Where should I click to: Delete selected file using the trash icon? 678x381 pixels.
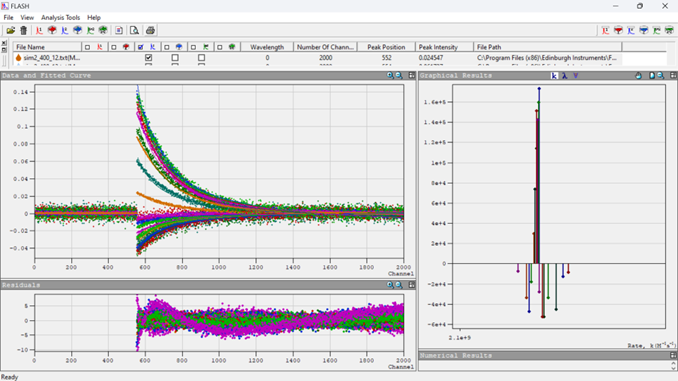click(x=24, y=30)
